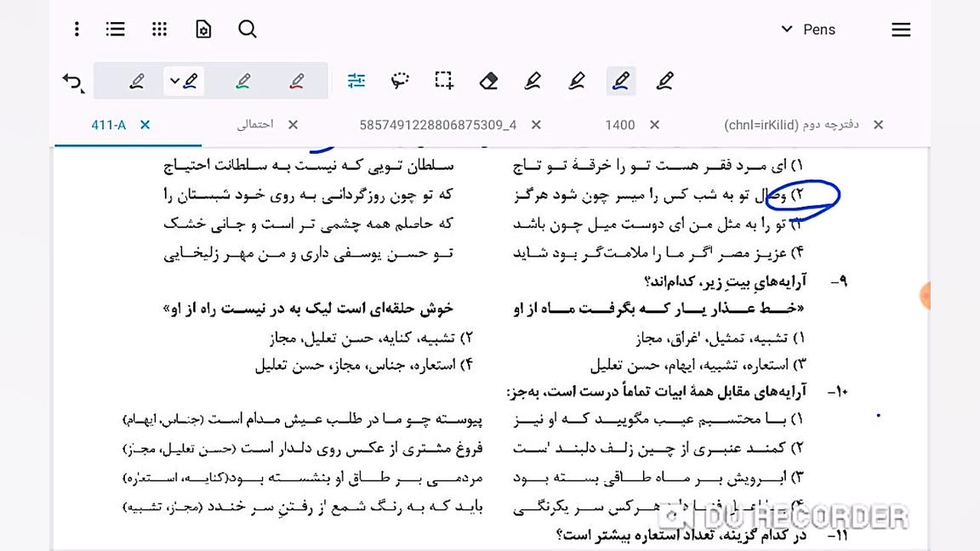Screen dimensions: 980x551
Task: Open the hamburger menu on the right
Action: [901, 28]
